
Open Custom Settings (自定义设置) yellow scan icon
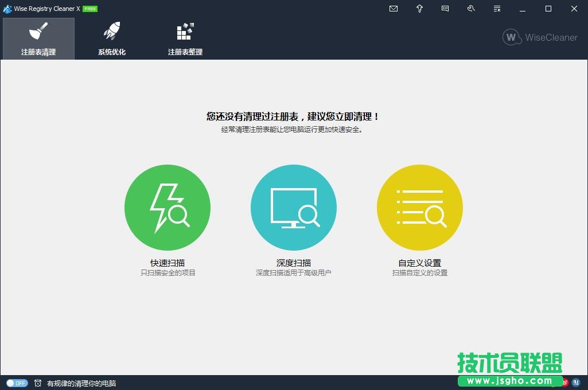pos(419,207)
